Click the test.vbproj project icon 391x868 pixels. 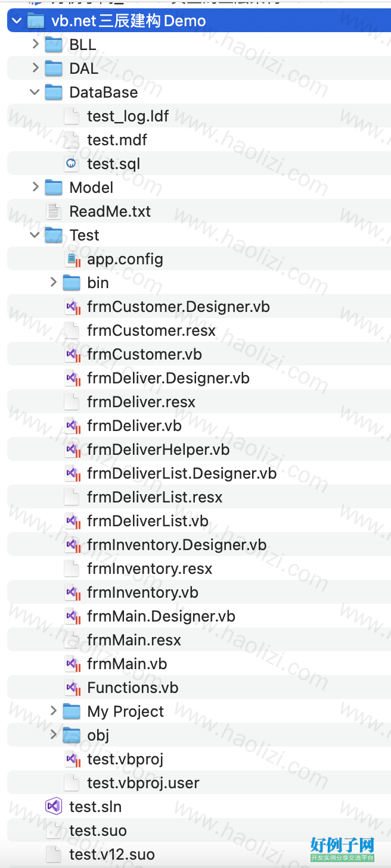[x=72, y=759]
